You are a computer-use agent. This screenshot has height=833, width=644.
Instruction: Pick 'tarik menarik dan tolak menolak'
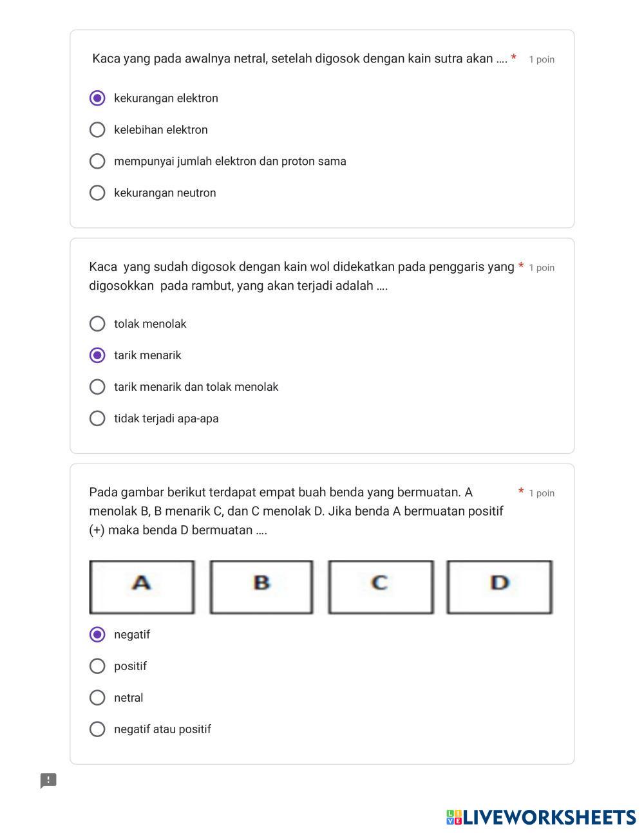click(x=97, y=387)
